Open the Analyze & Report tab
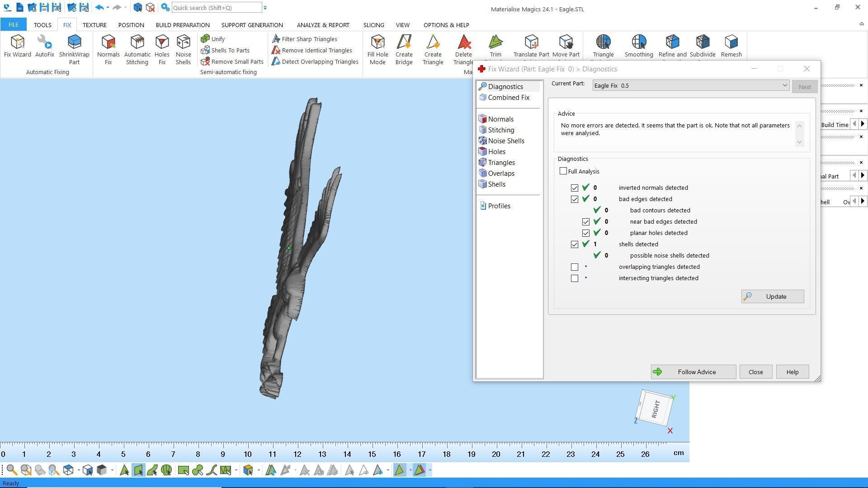 tap(323, 25)
